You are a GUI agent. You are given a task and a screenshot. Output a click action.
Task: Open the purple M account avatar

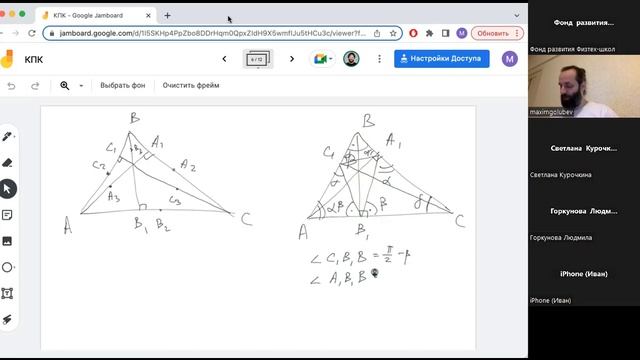509,59
